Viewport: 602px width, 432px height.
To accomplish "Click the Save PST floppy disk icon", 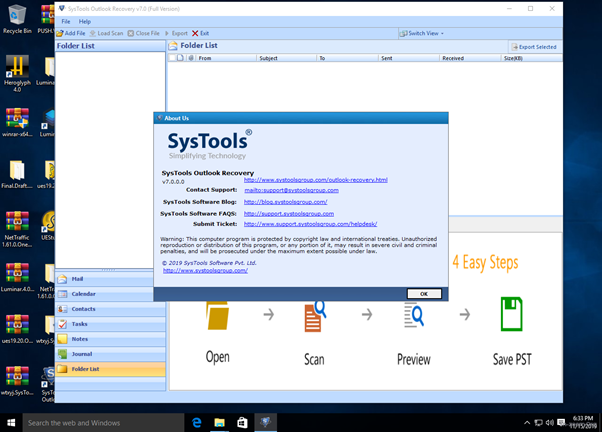I will pos(511,314).
